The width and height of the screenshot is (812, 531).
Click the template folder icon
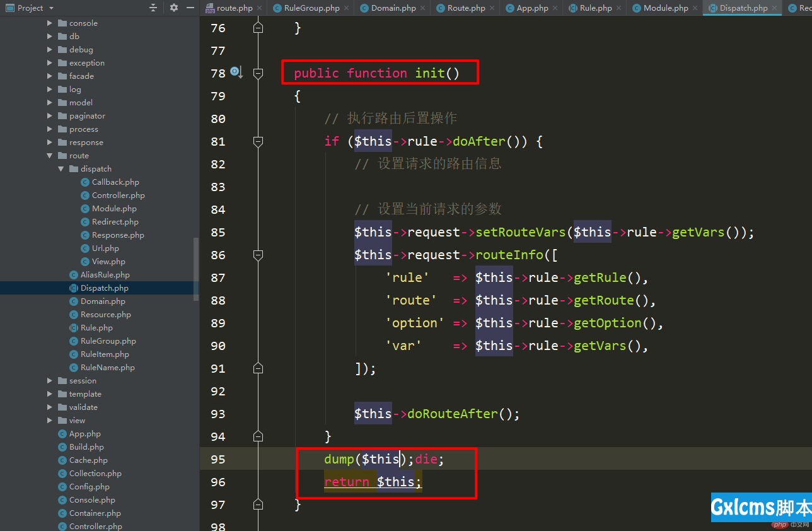62,394
